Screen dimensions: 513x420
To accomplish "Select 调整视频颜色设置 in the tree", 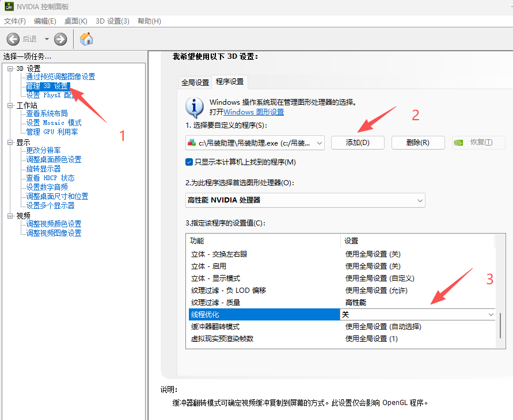I will [54, 224].
